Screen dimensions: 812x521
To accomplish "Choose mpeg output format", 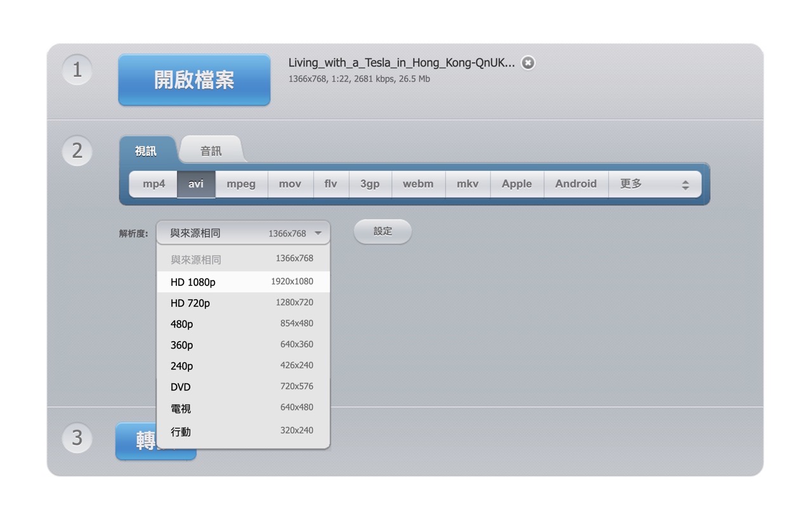I will point(241,184).
